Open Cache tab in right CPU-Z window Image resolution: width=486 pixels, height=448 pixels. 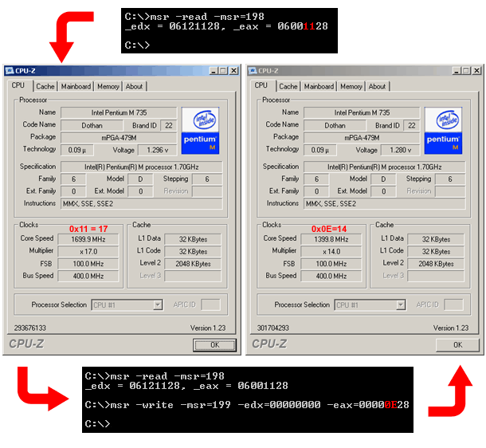pos(288,87)
